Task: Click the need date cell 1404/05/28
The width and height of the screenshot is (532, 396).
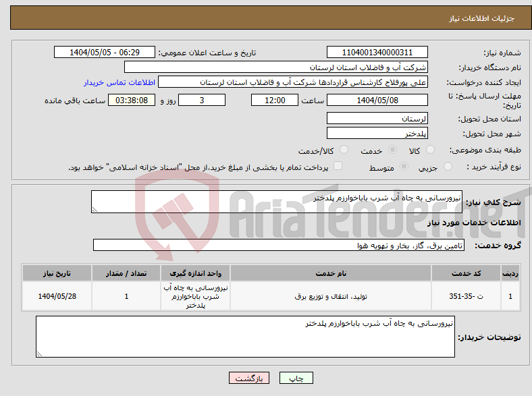Action: (x=57, y=296)
